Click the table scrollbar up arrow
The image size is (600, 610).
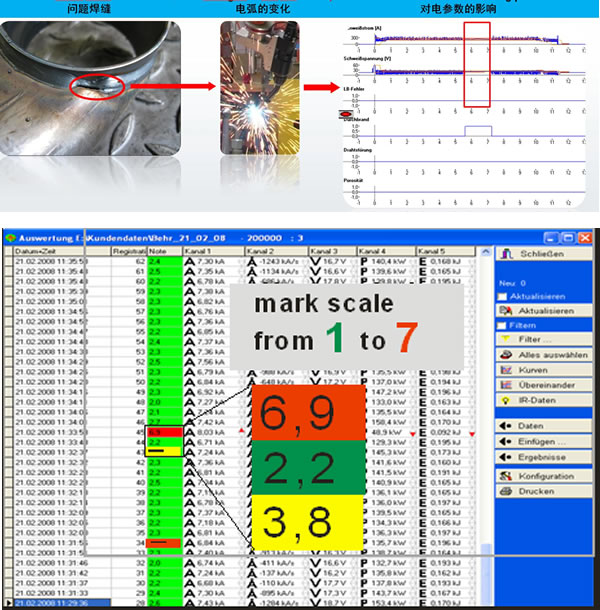pyautogui.click(x=487, y=251)
